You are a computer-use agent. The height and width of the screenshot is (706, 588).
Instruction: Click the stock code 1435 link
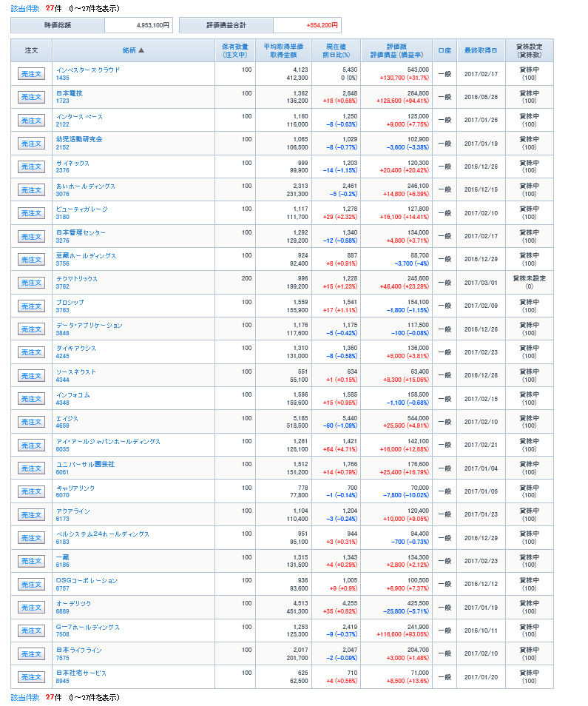[63, 78]
